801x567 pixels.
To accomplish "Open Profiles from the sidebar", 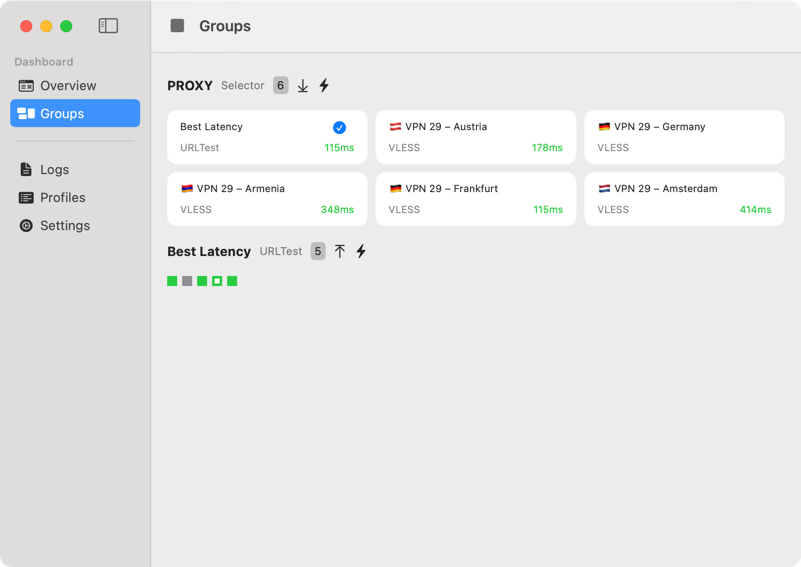I will 62,198.
